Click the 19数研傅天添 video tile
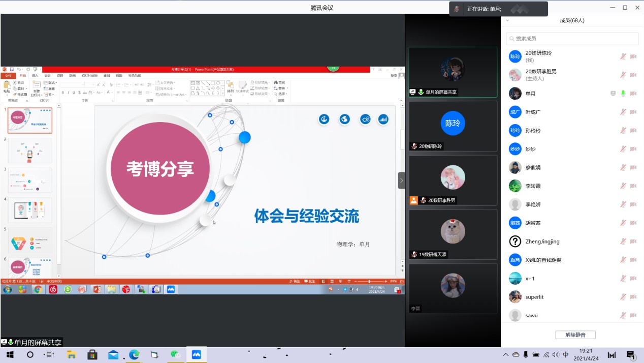This screenshot has width=644, height=363. pyautogui.click(x=453, y=234)
